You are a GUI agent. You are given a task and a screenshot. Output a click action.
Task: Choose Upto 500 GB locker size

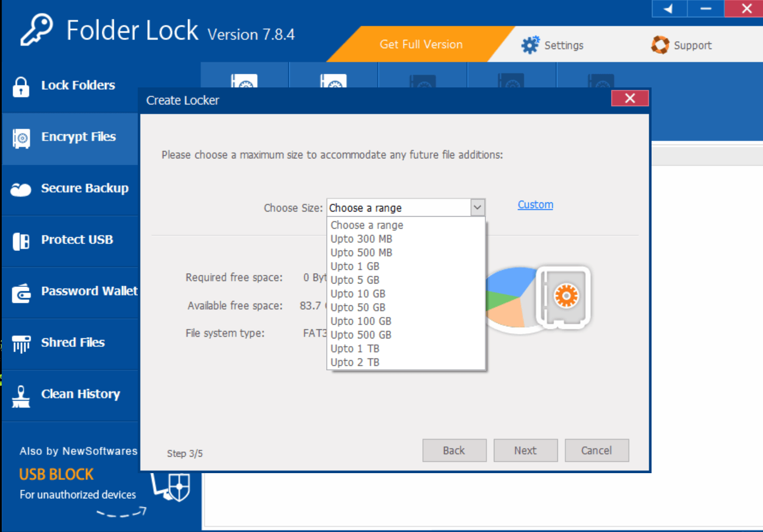tap(361, 335)
